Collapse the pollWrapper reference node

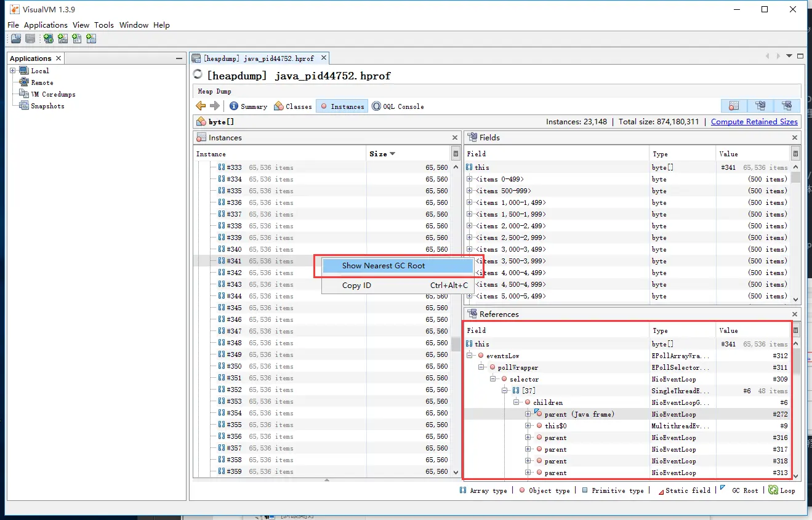coord(481,367)
